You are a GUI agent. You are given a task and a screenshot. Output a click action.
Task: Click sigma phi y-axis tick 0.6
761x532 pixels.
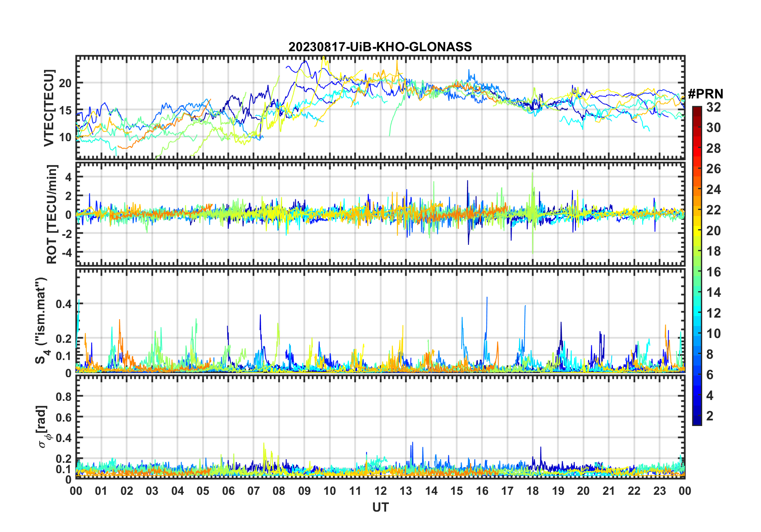pos(64,417)
